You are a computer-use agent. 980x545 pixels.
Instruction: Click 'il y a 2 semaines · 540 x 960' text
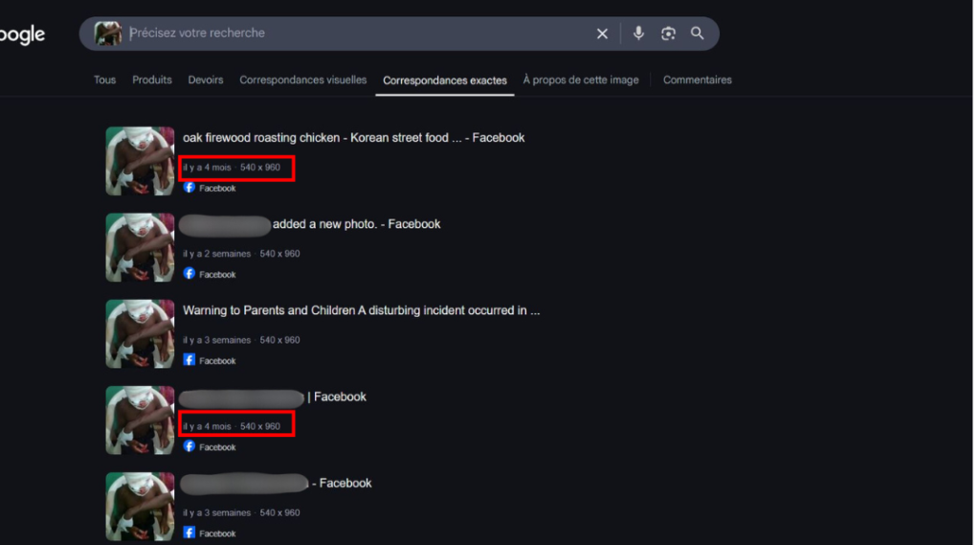coord(241,254)
